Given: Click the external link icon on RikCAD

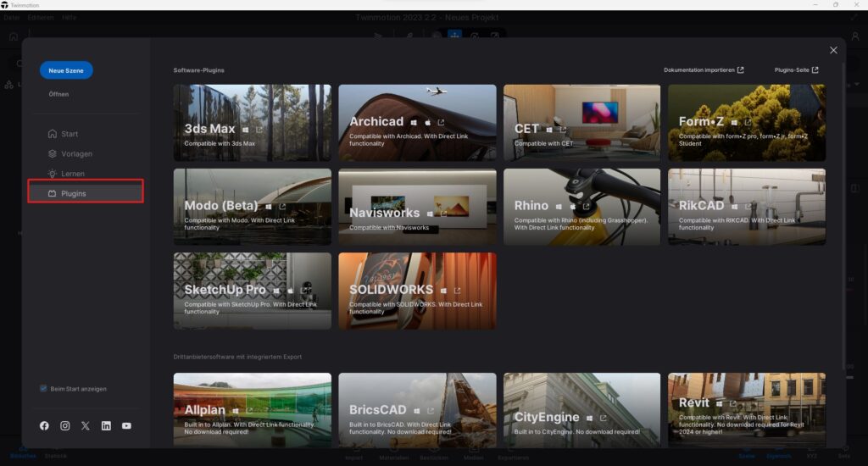Looking at the screenshot, I should (748, 207).
